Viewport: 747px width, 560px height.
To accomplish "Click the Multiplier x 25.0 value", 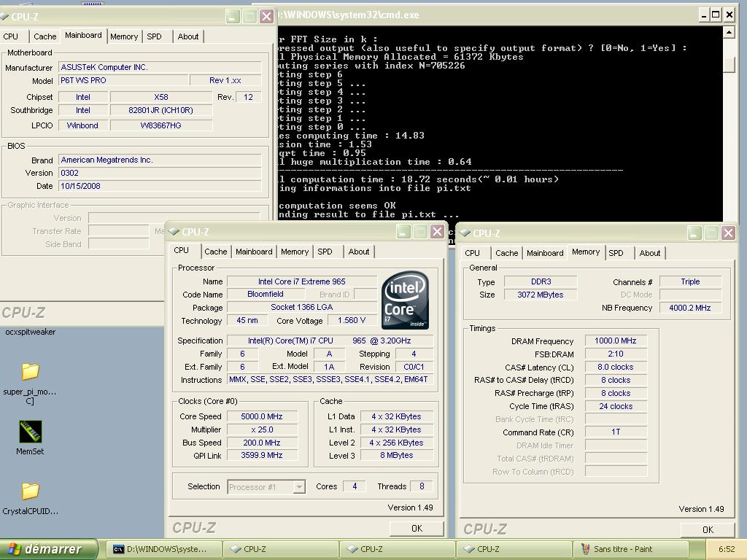I will pyautogui.click(x=262, y=429).
